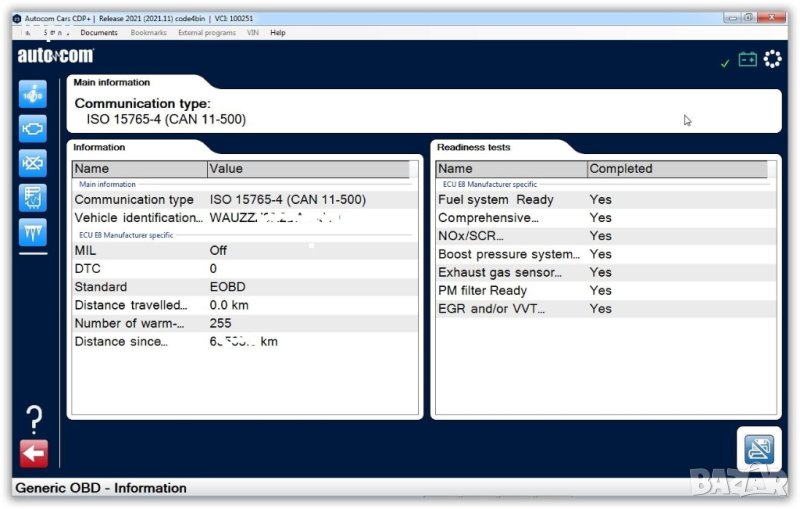Click the dotted circle connection status icon
This screenshot has height=509, width=800.
[772, 60]
